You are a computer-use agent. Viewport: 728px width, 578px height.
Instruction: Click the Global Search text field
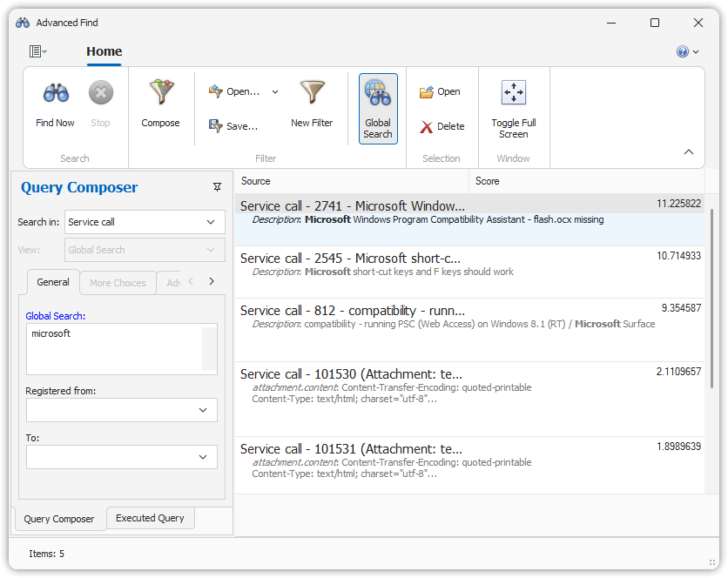(113, 348)
